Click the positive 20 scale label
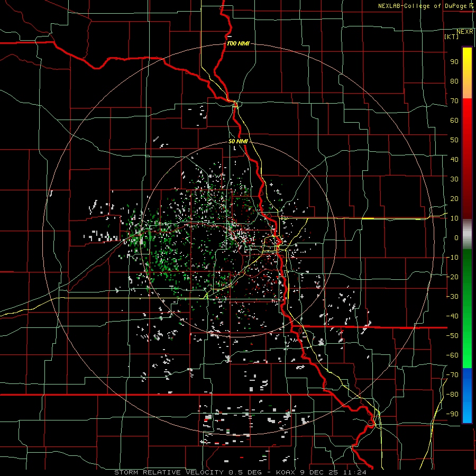 (454, 199)
